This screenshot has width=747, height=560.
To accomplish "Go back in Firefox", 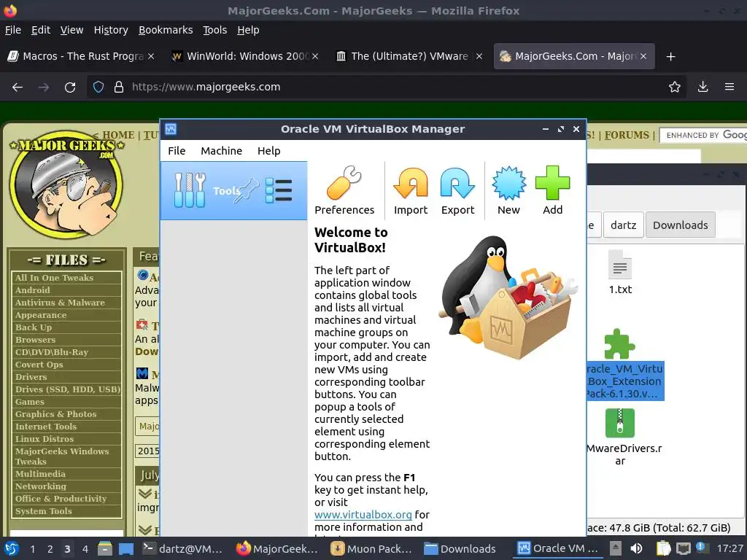I will (x=18, y=87).
